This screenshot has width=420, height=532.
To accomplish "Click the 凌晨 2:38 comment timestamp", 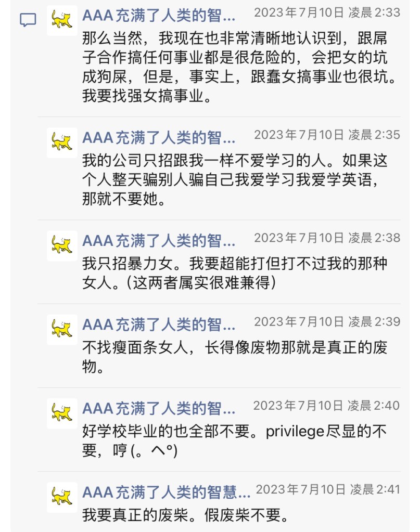I will pyautogui.click(x=327, y=238).
